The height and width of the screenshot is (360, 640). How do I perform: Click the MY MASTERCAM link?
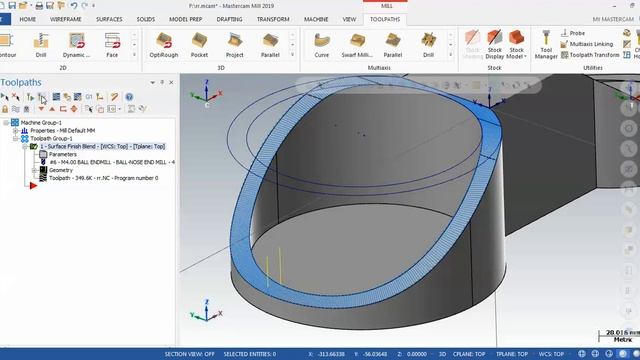point(613,19)
